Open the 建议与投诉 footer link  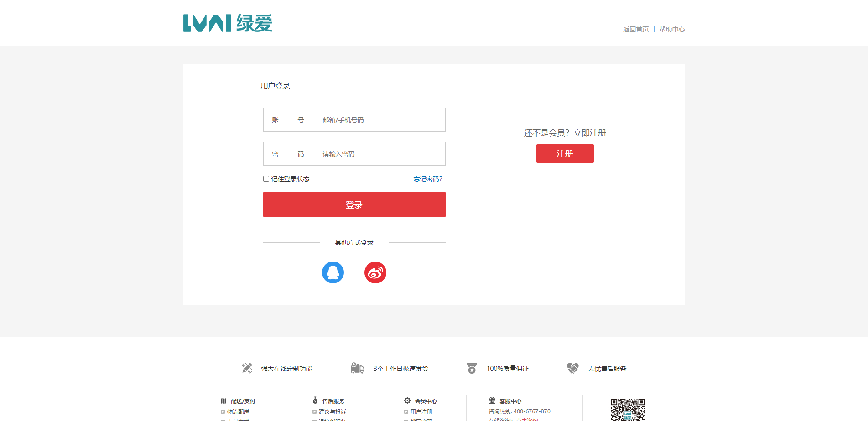click(332, 411)
